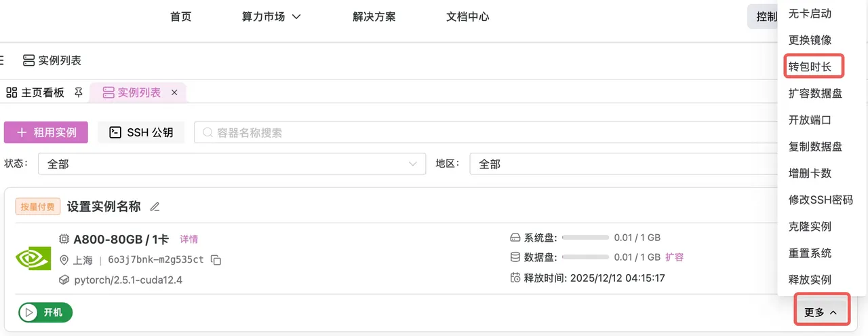Click the 数据盘 database icon
Viewport: 868px width, 336px height.
pyautogui.click(x=515, y=257)
